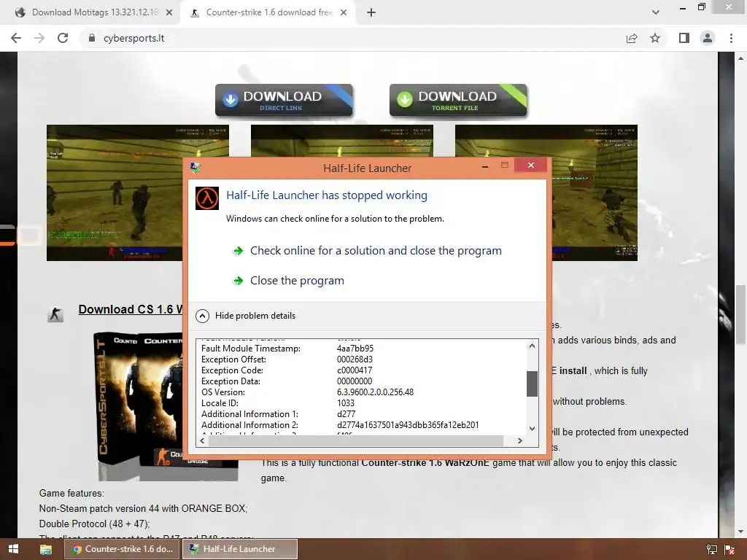Click the running CS figure icon by heading
This screenshot has width=747, height=560.
[55, 314]
